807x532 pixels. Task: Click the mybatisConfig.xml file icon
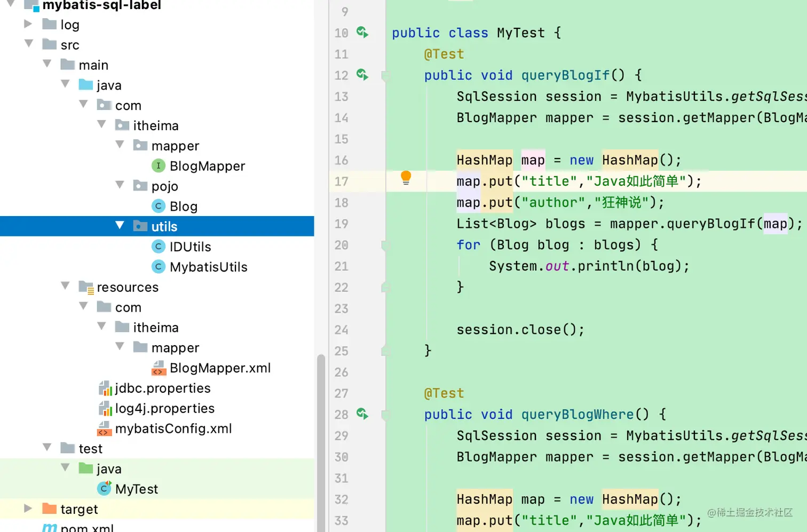point(104,428)
